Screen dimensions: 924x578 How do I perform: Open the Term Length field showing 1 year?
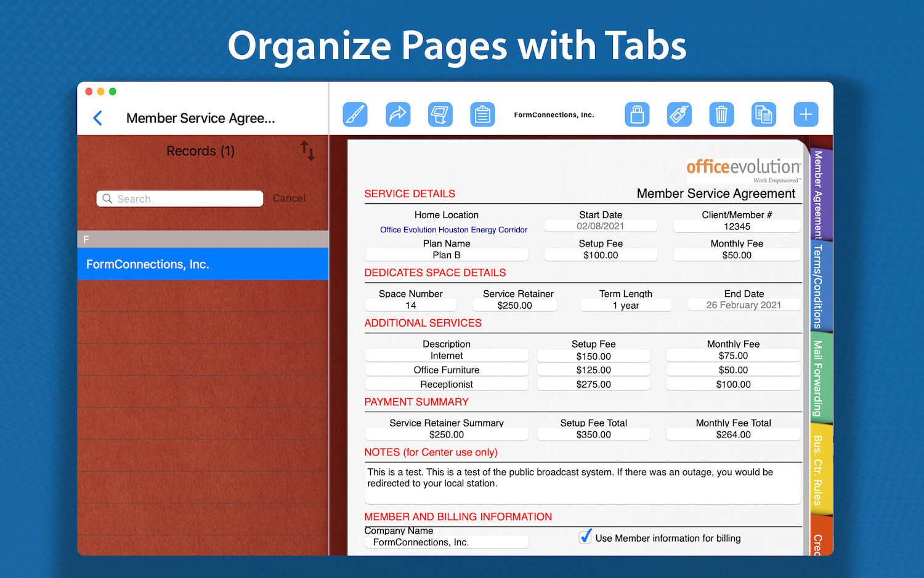[625, 304]
